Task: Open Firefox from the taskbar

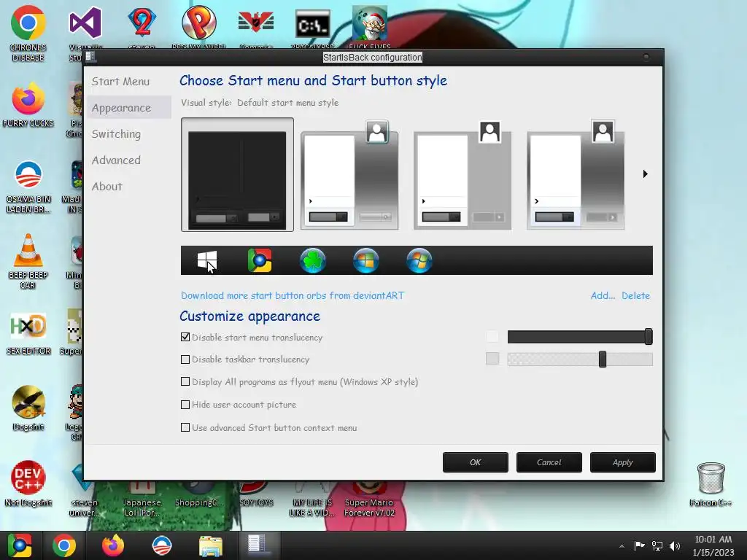Action: (x=113, y=545)
